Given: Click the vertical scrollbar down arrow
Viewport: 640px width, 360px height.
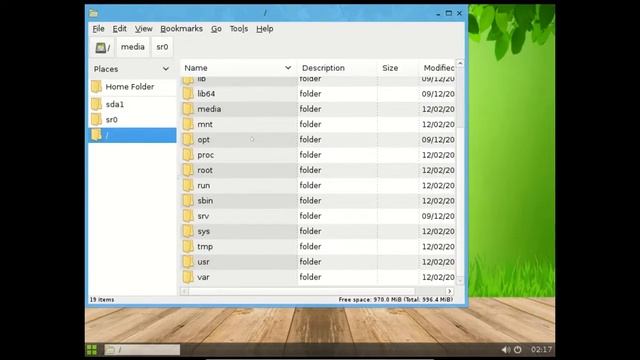Looking at the screenshot, I should [x=460, y=280].
